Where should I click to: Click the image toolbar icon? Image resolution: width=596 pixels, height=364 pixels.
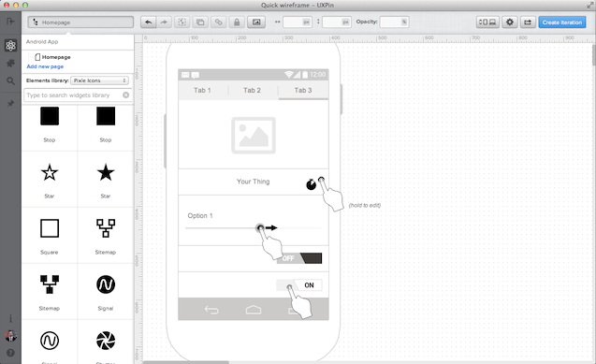click(256, 22)
